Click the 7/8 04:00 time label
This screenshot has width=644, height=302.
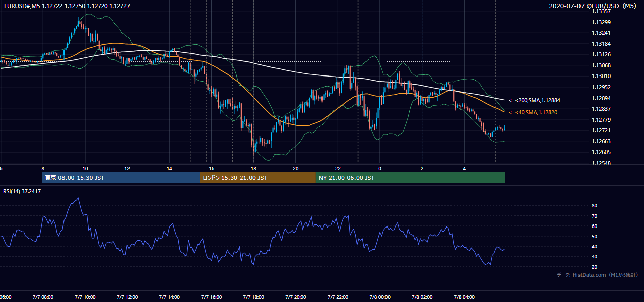coord(465,297)
